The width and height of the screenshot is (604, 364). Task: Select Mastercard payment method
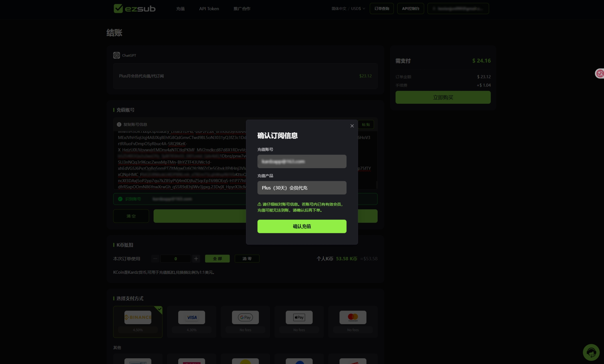pos(353,322)
